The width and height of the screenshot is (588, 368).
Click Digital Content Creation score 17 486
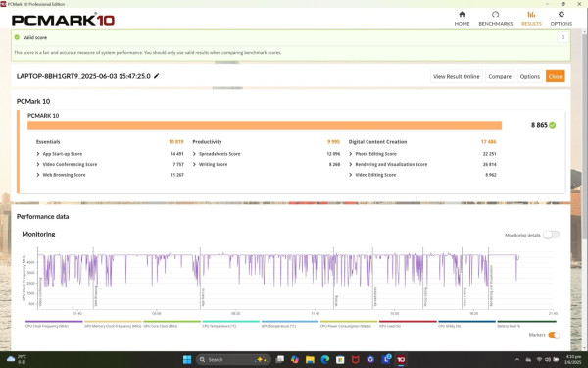pyautogui.click(x=489, y=142)
